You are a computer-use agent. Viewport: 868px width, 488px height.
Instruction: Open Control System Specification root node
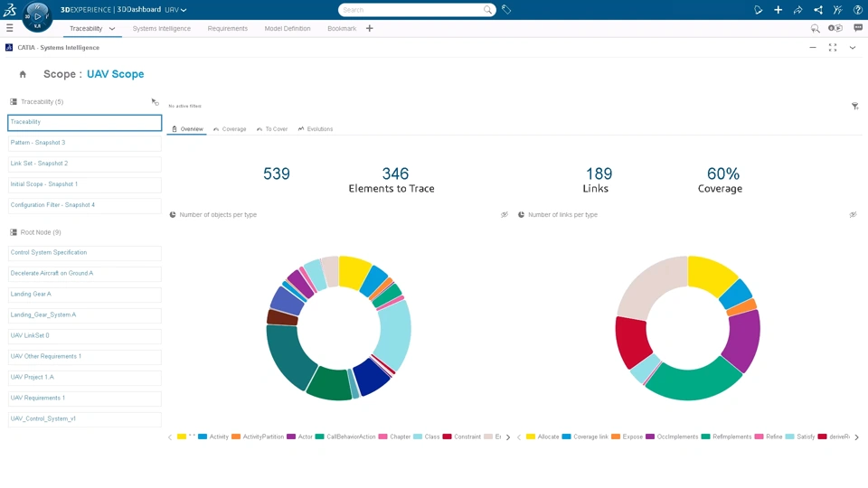click(85, 253)
